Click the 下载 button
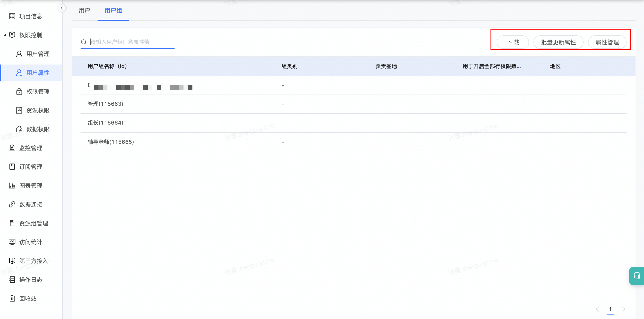The image size is (644, 319). coord(512,42)
